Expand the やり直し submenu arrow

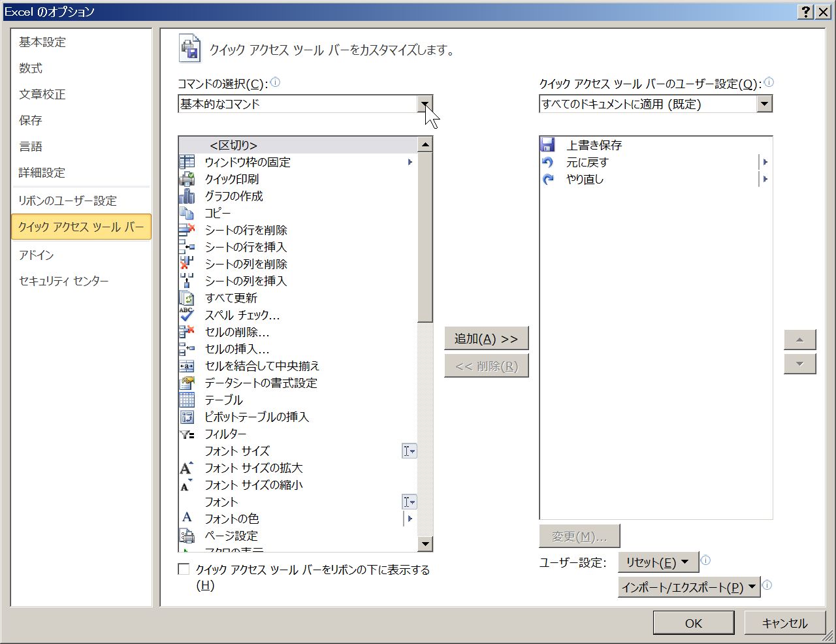coord(765,179)
